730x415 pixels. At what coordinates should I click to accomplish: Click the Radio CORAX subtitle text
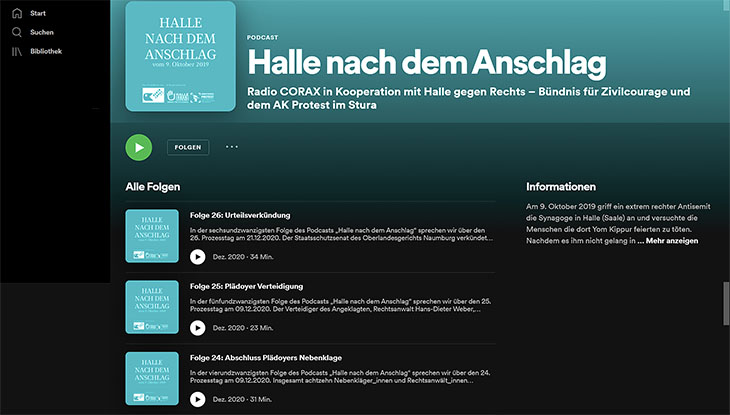tap(469, 98)
